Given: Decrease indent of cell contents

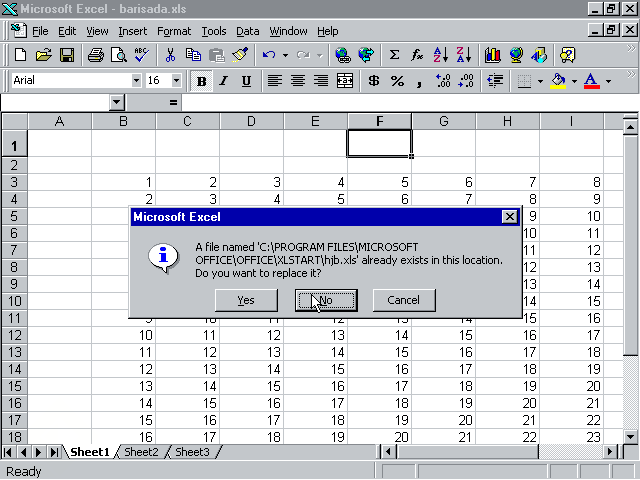Looking at the screenshot, I should (495, 80).
